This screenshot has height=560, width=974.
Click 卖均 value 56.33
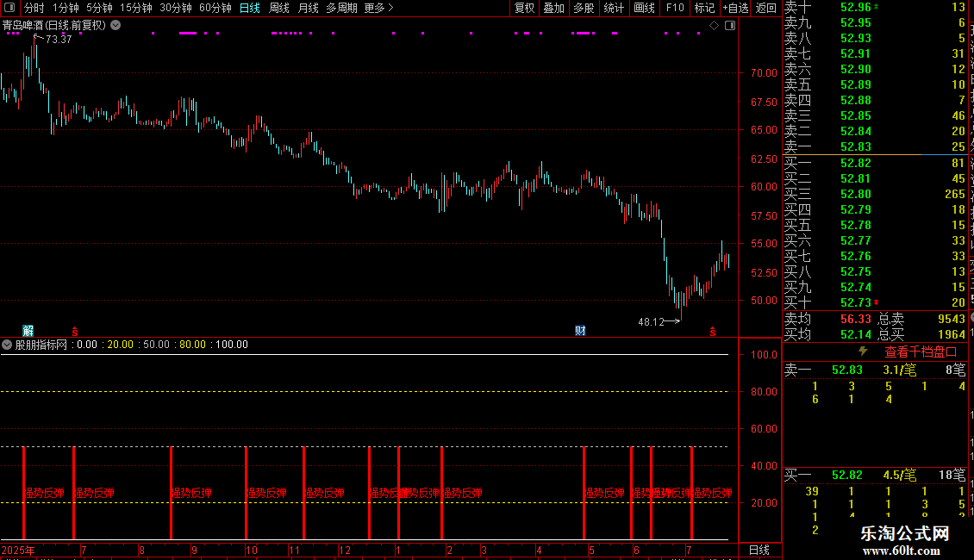tap(856, 319)
